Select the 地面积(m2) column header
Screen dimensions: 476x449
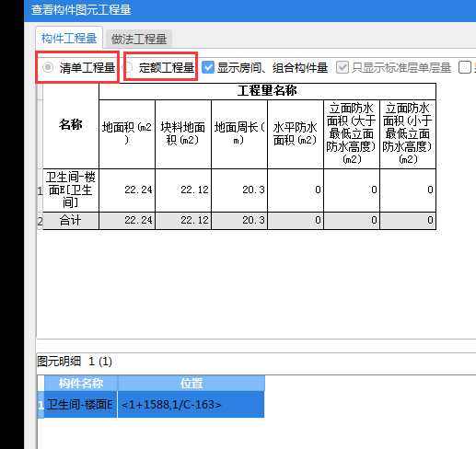coord(127,134)
